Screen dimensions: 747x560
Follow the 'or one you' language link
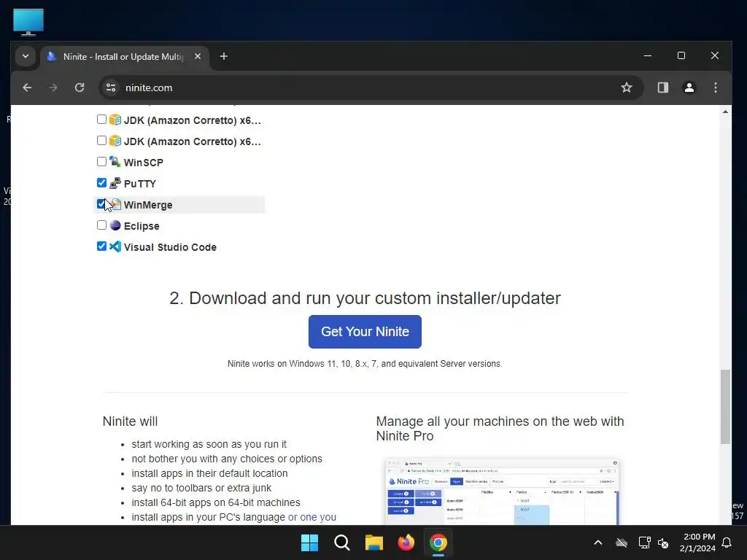click(x=312, y=517)
